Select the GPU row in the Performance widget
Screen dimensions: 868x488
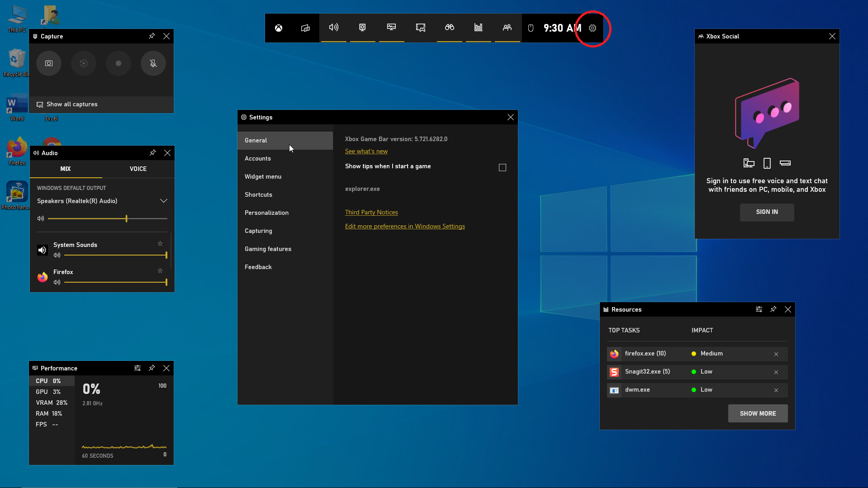[52, 392]
